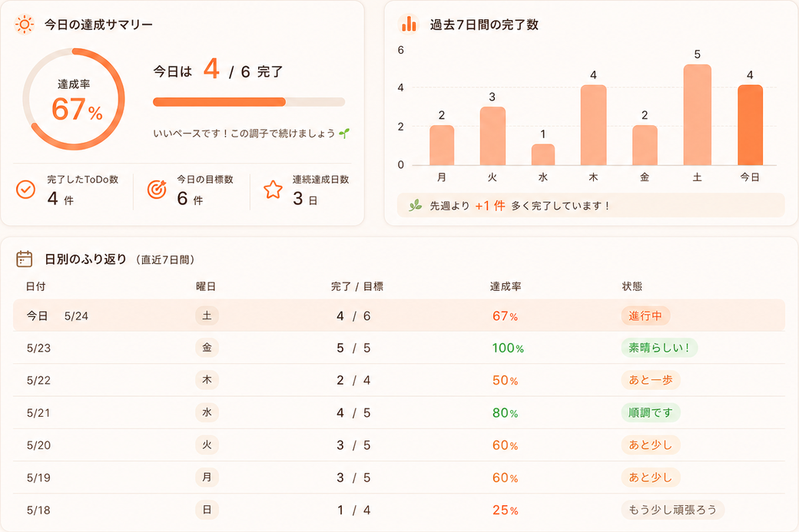Click the 火 bar showing 3
This screenshot has width=799, height=532.
[492, 136]
